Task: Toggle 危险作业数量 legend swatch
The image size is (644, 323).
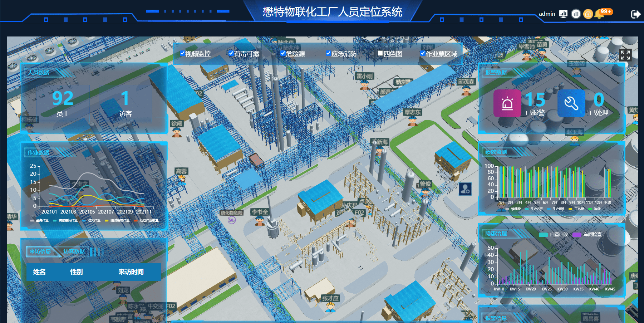Action: coord(136,221)
